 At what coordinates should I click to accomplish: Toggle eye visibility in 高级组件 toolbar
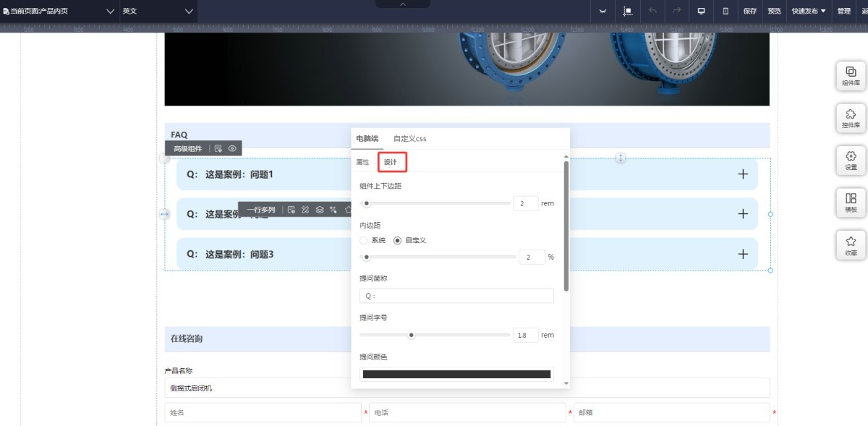pos(232,148)
